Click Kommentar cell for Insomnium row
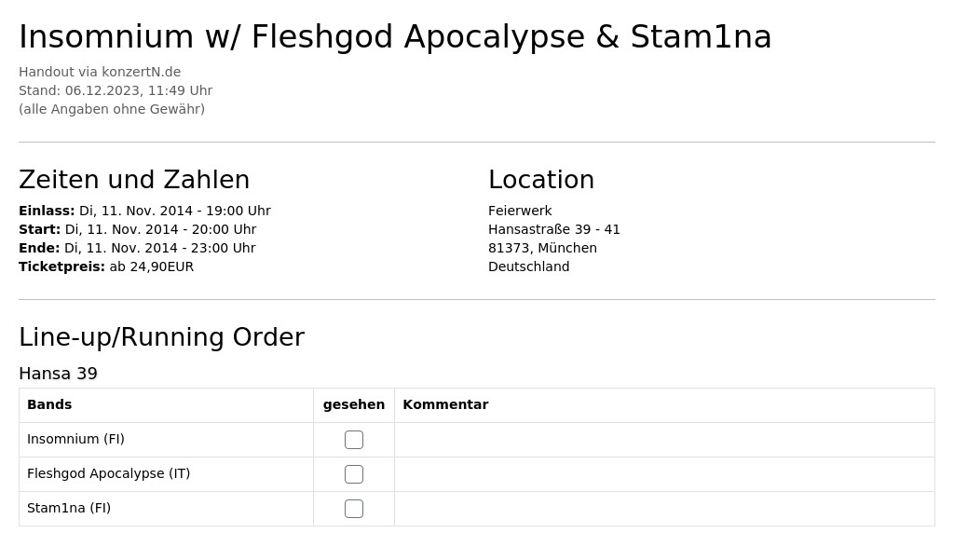Image resolution: width=954 pixels, height=560 pixels. tap(664, 440)
